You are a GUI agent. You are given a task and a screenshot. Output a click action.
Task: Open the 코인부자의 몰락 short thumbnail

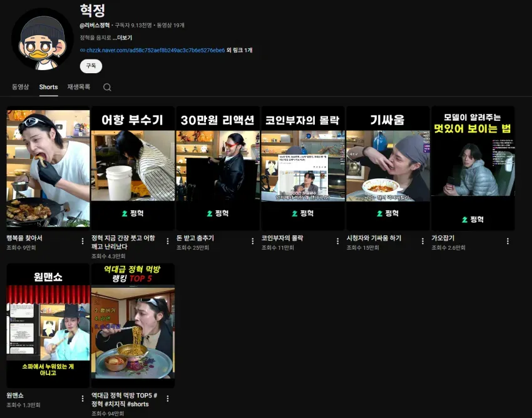point(303,168)
